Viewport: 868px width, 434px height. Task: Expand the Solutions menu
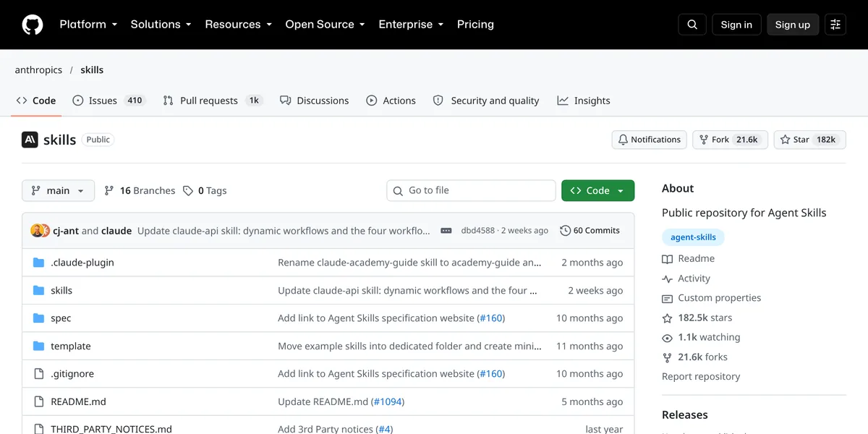tap(161, 25)
